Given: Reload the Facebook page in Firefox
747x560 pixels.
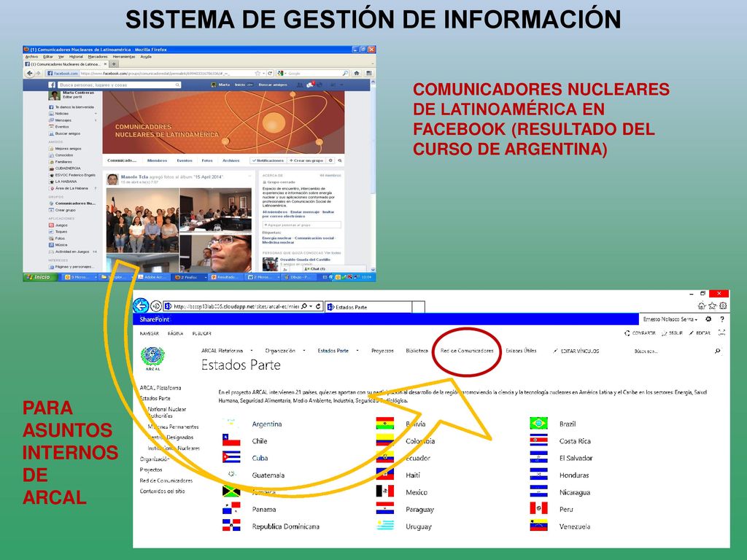Looking at the screenshot, I should (270, 74).
